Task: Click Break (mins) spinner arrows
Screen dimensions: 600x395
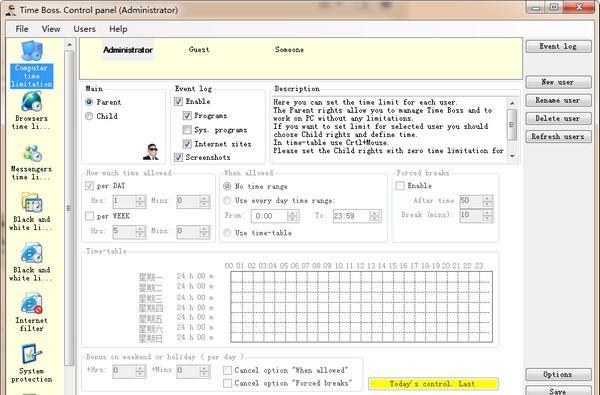Action: coord(488,215)
